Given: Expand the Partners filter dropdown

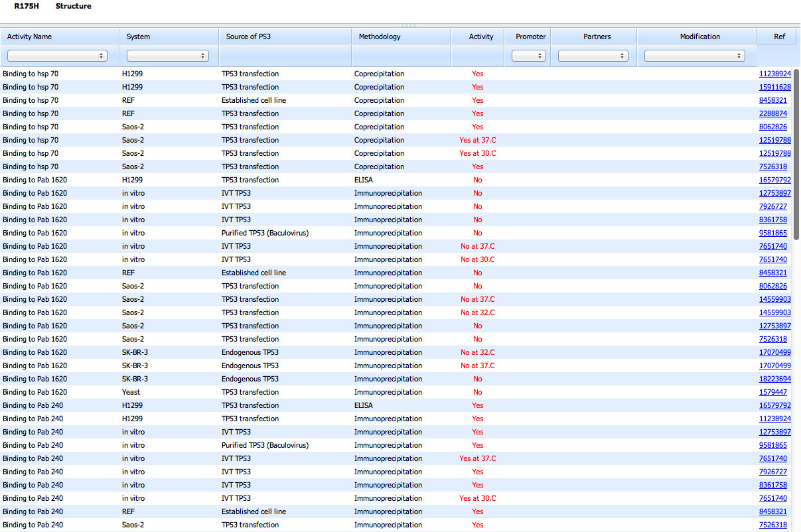Looking at the screenshot, I should point(593,56).
